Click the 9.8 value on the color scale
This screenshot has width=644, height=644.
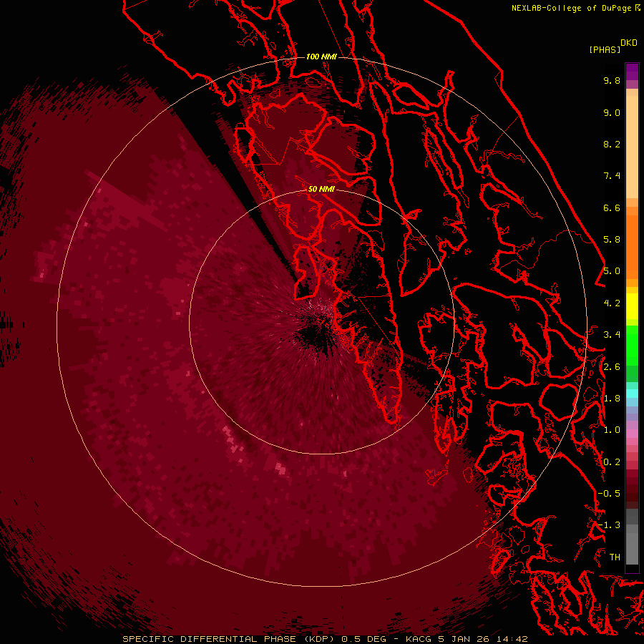pos(612,80)
